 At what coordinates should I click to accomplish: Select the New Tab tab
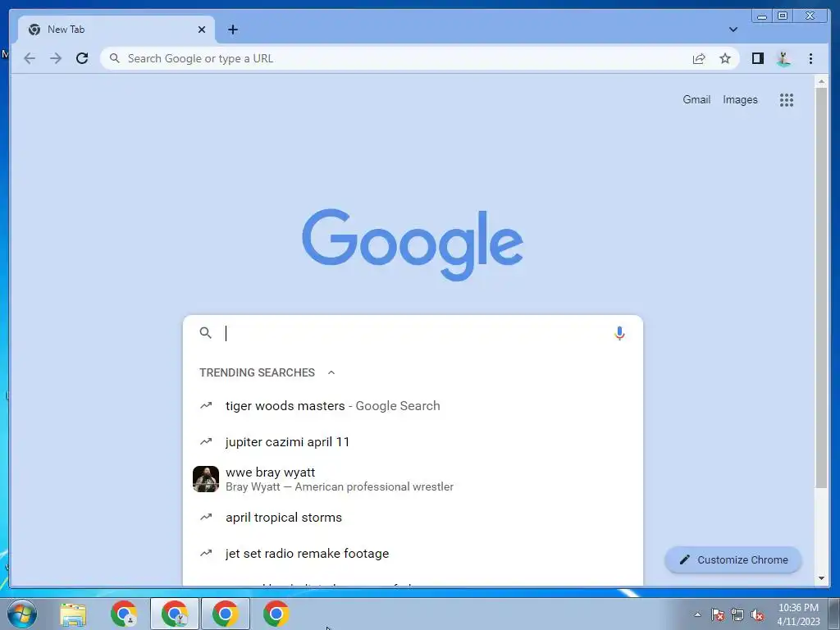[x=116, y=30]
